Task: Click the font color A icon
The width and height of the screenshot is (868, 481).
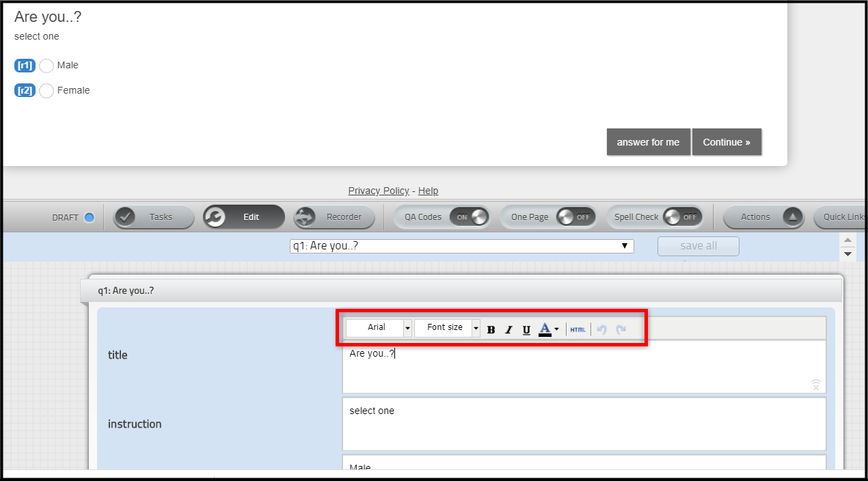Action: (x=545, y=329)
